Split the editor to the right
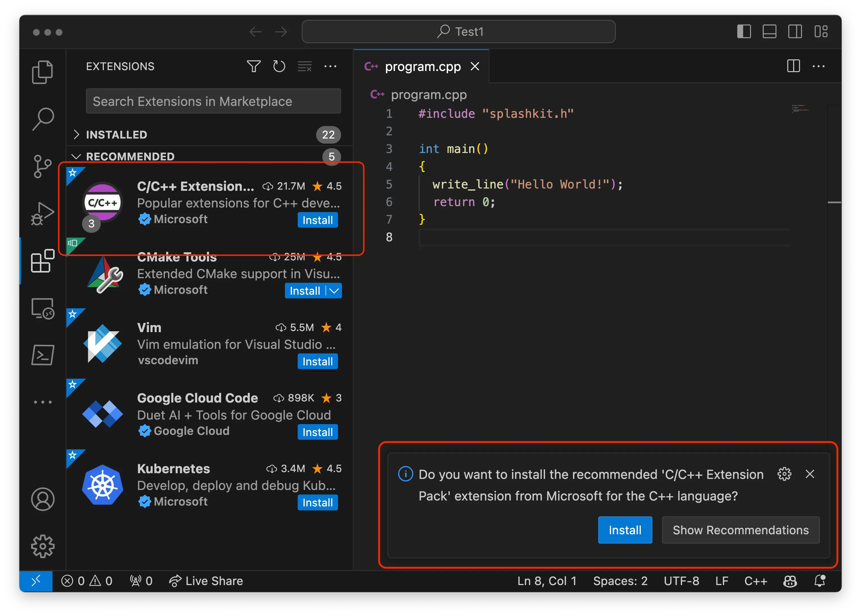Image resolution: width=861 pixels, height=616 pixels. (793, 66)
